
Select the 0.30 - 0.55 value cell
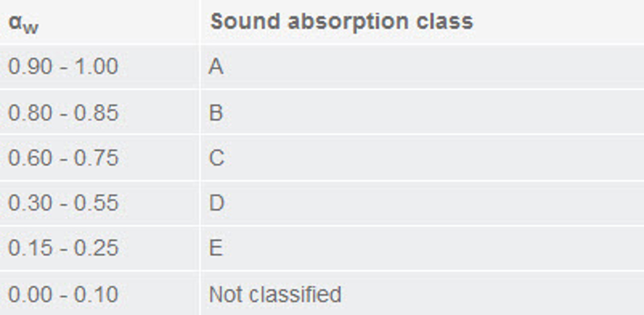[63, 203]
